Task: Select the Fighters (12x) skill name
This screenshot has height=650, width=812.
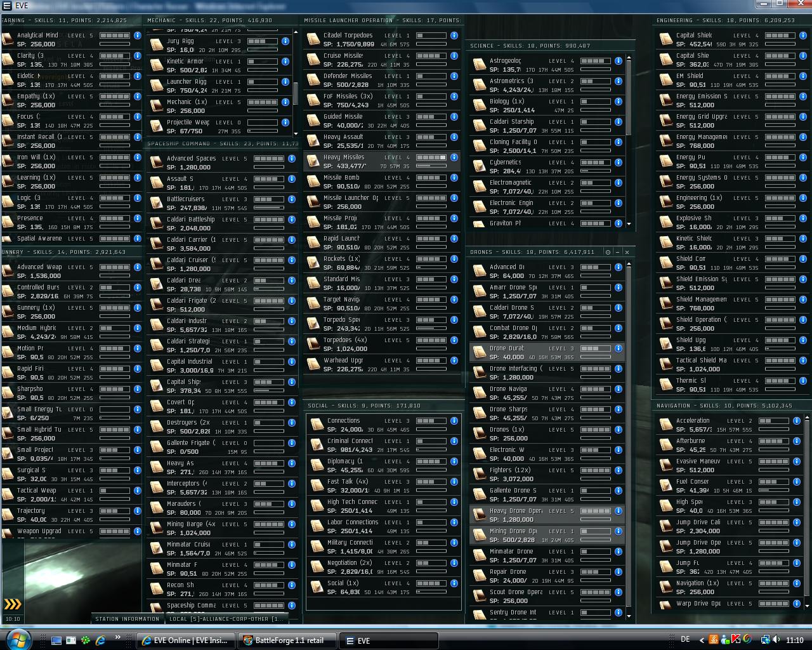Action: (510, 470)
